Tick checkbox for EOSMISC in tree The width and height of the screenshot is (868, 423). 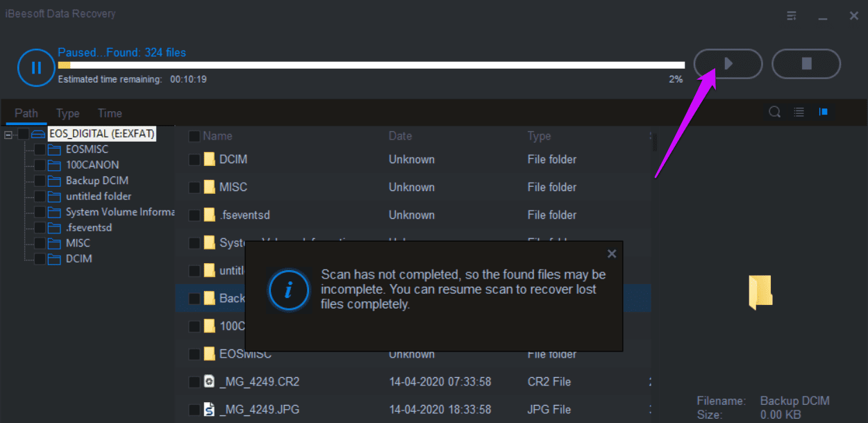(40, 149)
